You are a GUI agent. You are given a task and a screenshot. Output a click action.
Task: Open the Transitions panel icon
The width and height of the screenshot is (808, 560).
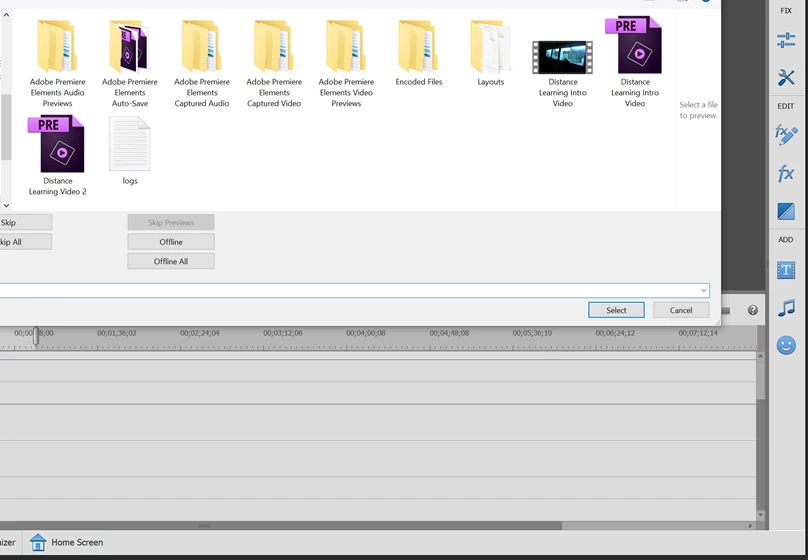786,211
